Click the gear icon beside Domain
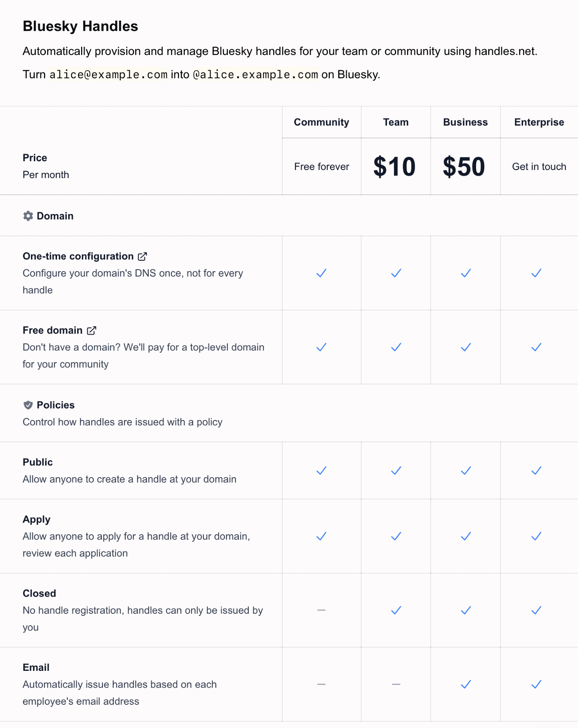Screen dimensions: 578x728 (28, 216)
